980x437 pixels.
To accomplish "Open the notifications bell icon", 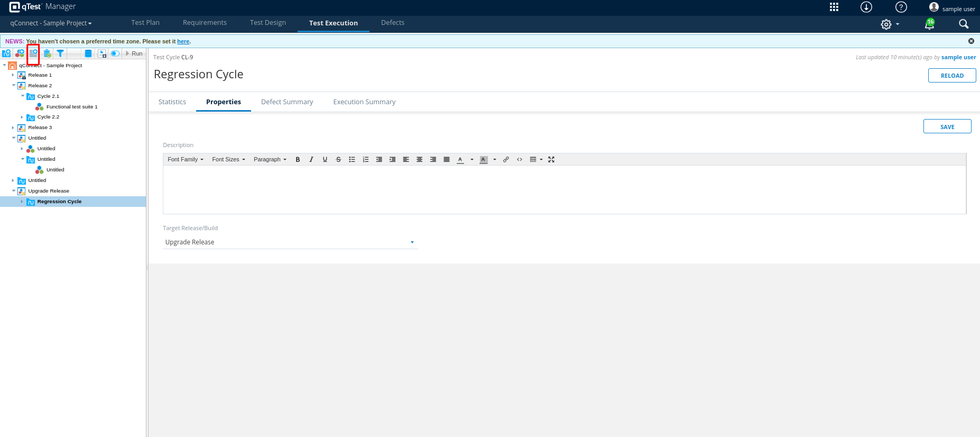I will (929, 24).
